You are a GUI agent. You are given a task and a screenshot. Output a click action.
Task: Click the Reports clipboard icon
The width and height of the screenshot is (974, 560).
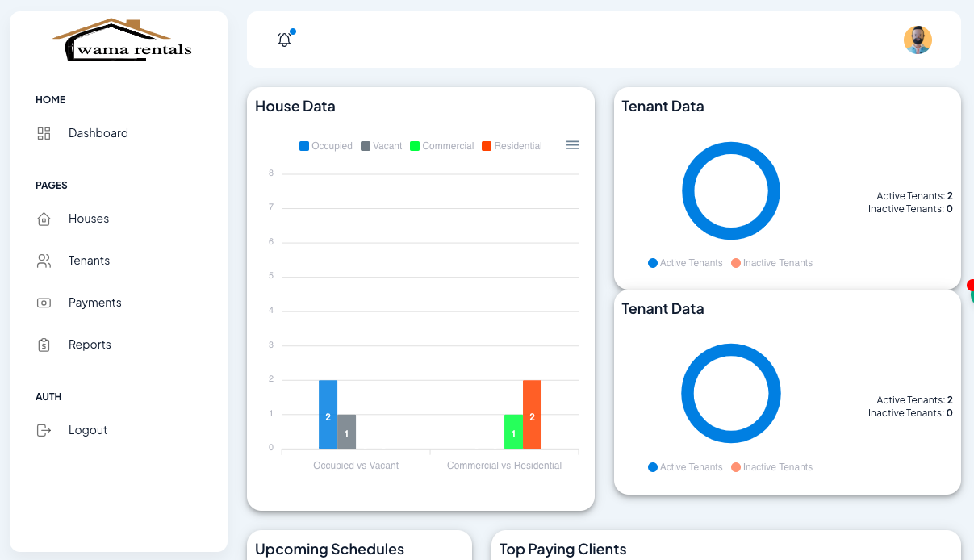[44, 345]
